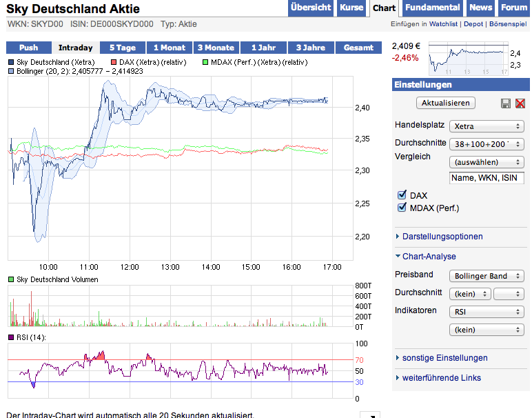Add stock to Watchlist link
Image resolution: width=532 pixels, height=418 pixels.
point(443,24)
